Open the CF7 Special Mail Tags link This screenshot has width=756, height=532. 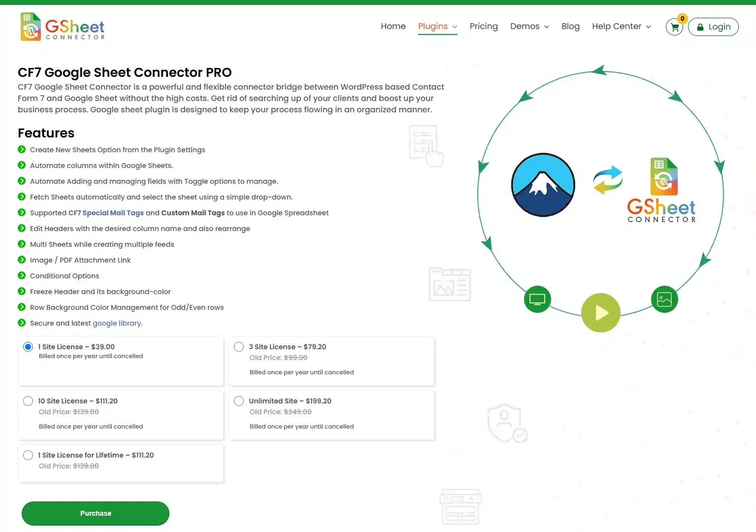click(106, 213)
